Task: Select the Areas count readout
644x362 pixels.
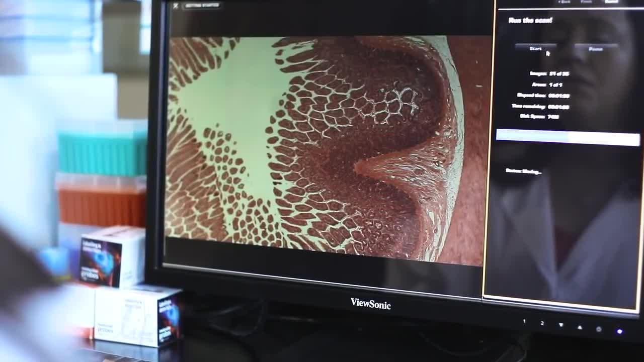Action: [555, 84]
